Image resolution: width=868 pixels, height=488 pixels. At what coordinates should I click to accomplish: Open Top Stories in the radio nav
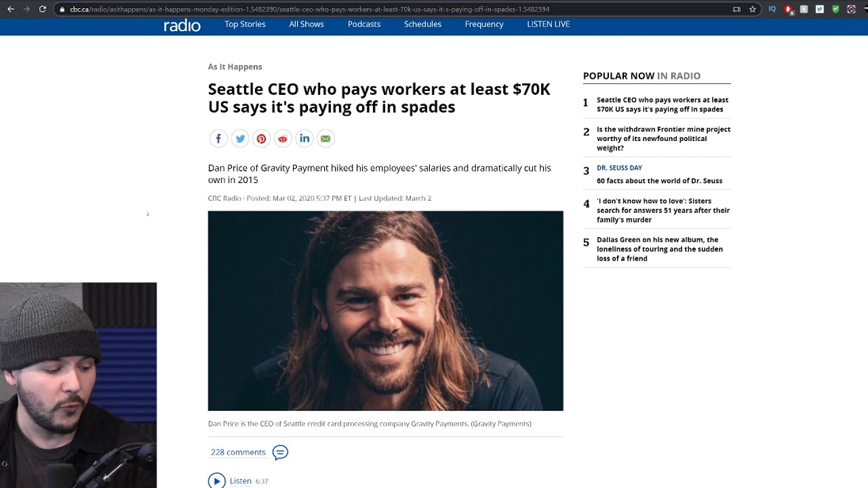(245, 24)
